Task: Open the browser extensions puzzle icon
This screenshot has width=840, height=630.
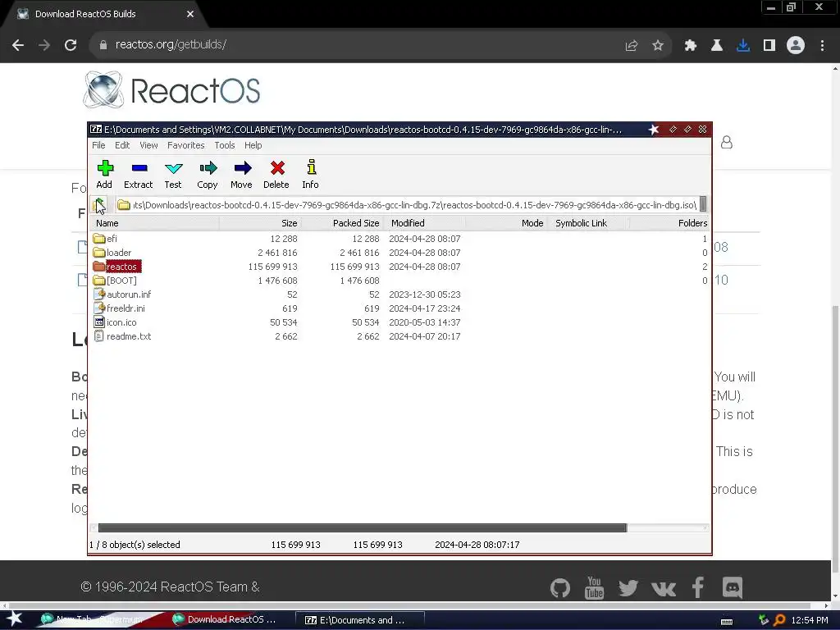Action: [691, 46]
